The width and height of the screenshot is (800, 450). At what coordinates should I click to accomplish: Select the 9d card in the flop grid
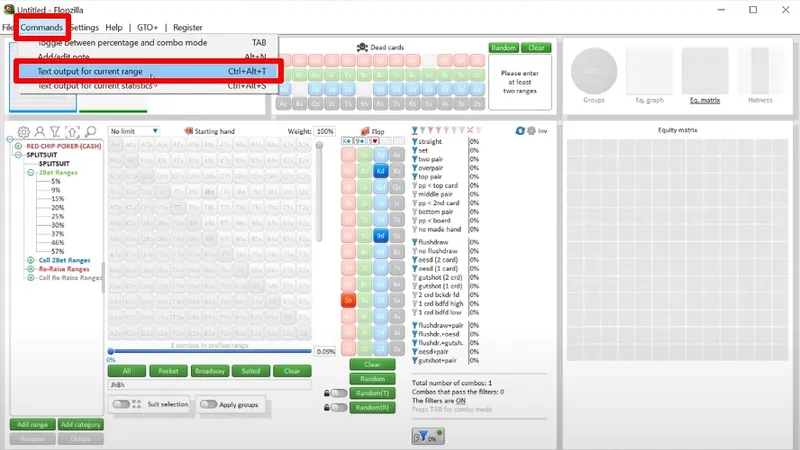click(x=380, y=236)
